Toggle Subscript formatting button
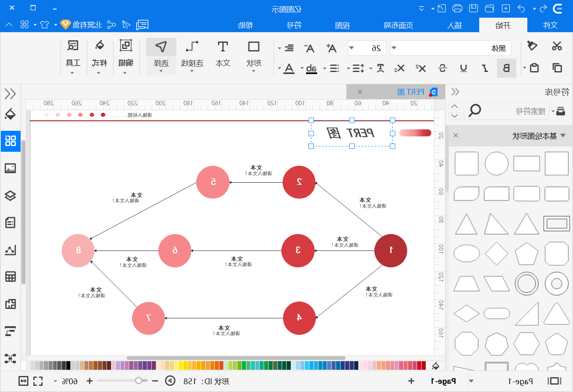573x392 pixels. click(399, 68)
